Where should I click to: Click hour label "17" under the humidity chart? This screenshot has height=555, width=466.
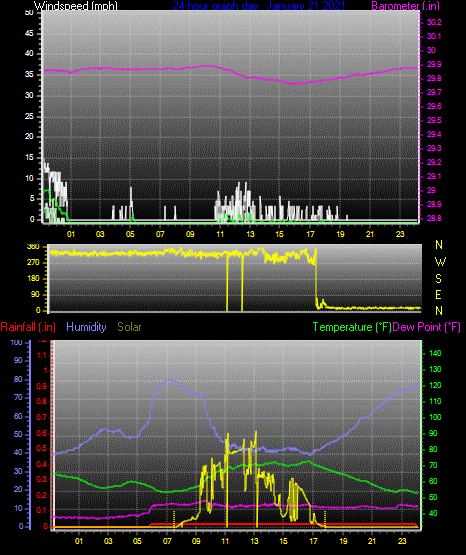tap(313, 541)
